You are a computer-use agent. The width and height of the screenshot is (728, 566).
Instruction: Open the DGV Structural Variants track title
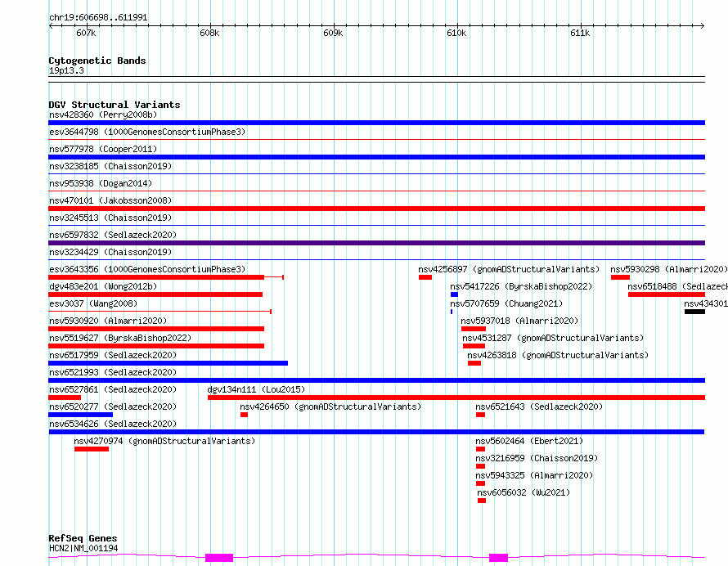click(x=115, y=105)
